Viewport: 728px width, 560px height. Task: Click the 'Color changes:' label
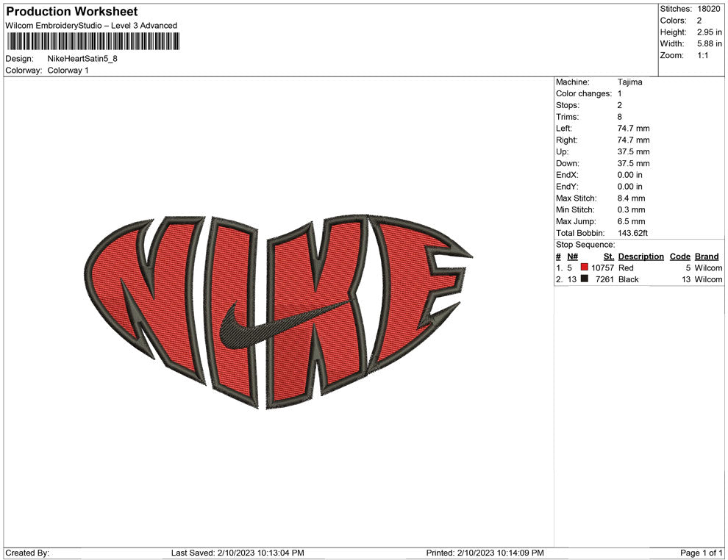pyautogui.click(x=584, y=94)
